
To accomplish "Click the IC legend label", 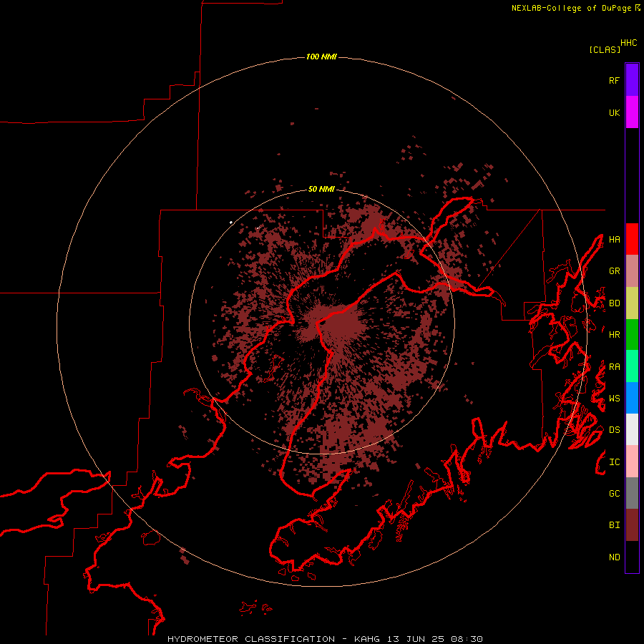I will click(x=614, y=462).
